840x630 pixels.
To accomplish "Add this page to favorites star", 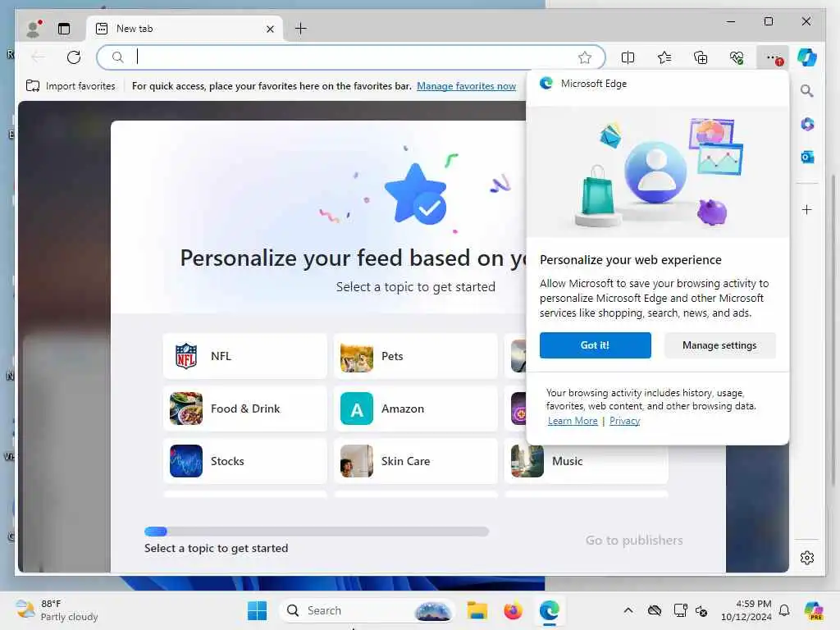I will (584, 57).
